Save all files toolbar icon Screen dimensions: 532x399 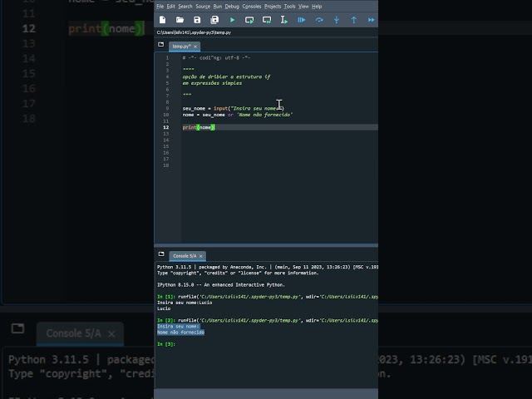pos(214,20)
